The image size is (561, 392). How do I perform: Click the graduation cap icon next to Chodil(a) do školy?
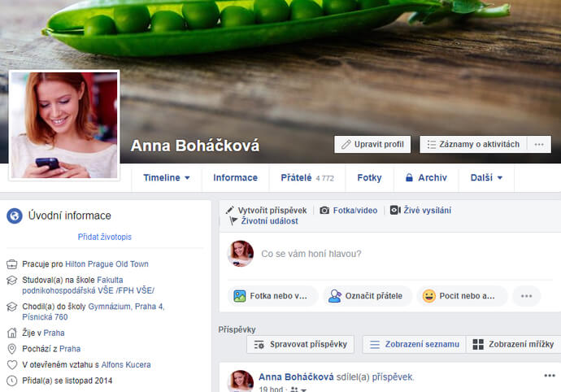tap(12, 307)
